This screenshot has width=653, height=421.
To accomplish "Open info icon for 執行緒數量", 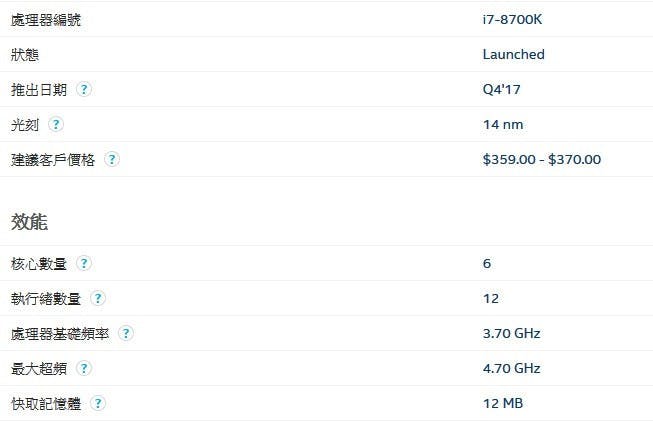I will click(98, 298).
